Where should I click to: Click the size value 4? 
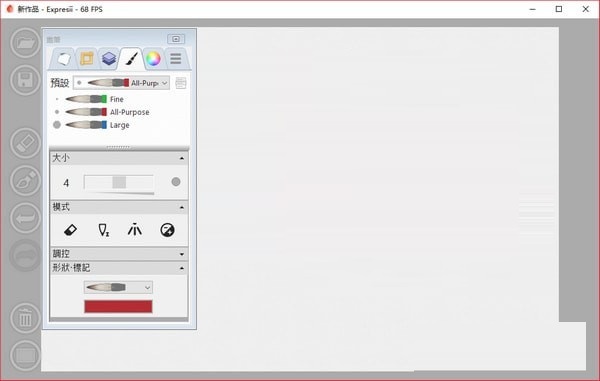click(x=66, y=183)
